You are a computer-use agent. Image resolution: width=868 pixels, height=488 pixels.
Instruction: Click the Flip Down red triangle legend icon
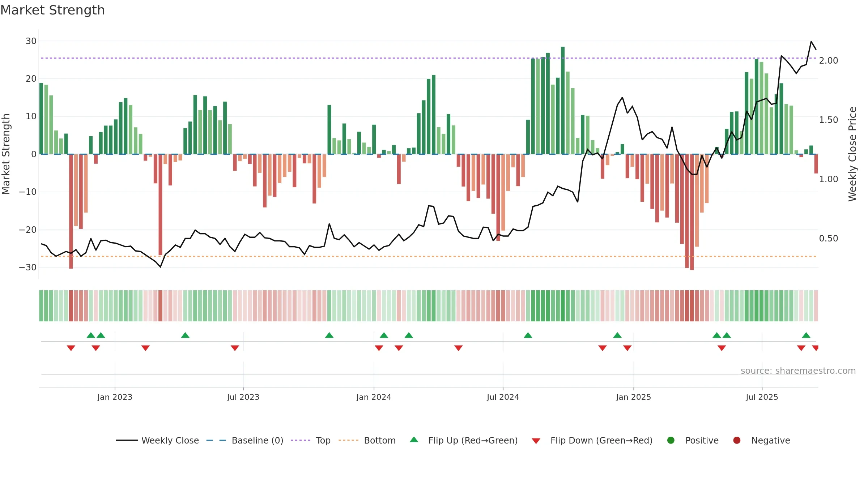point(536,441)
